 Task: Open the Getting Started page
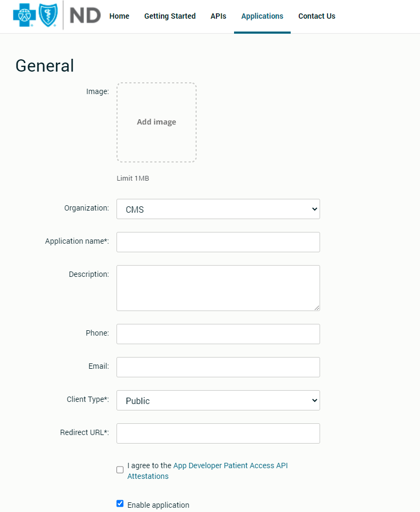point(170,16)
